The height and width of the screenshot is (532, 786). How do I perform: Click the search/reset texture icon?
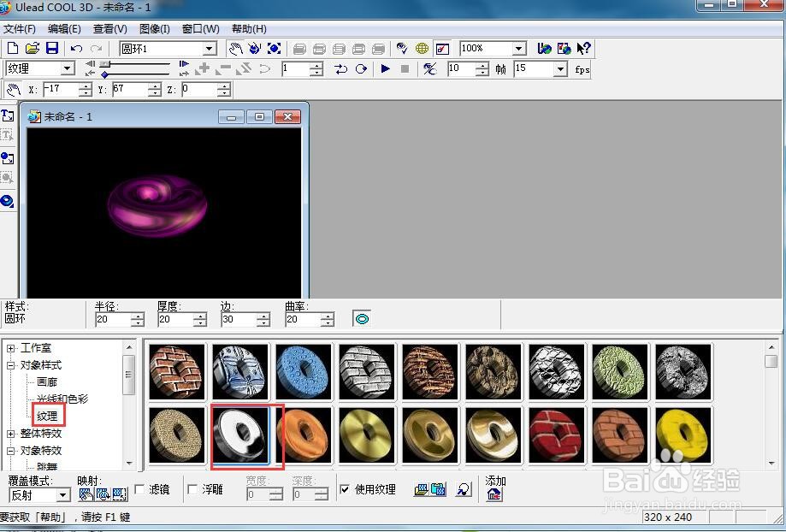click(464, 490)
